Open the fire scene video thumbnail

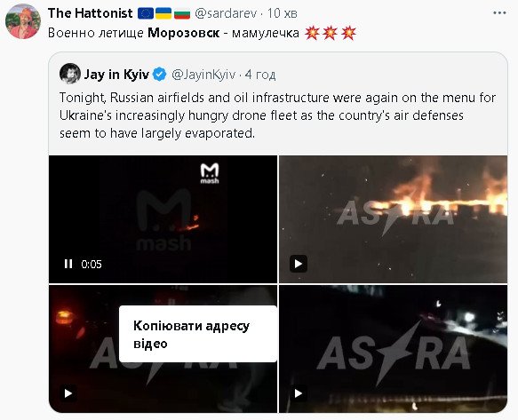[393, 219]
